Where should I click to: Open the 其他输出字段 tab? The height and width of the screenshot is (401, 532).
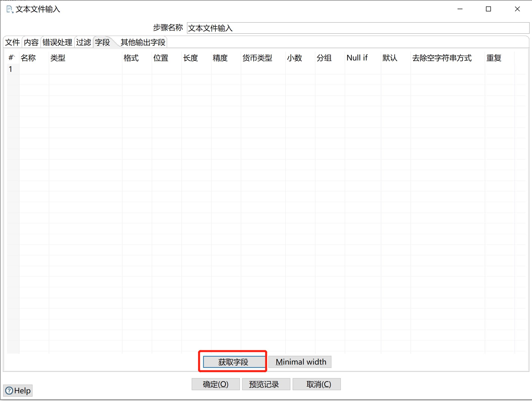coord(143,42)
